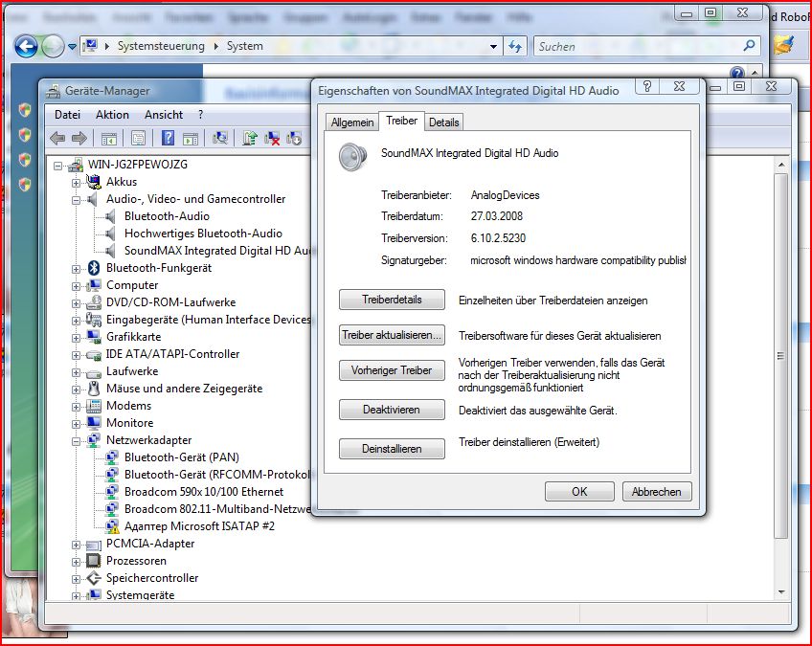Click the scan for hardware changes icon
Image resolution: width=812 pixels, height=646 pixels.
(220, 139)
